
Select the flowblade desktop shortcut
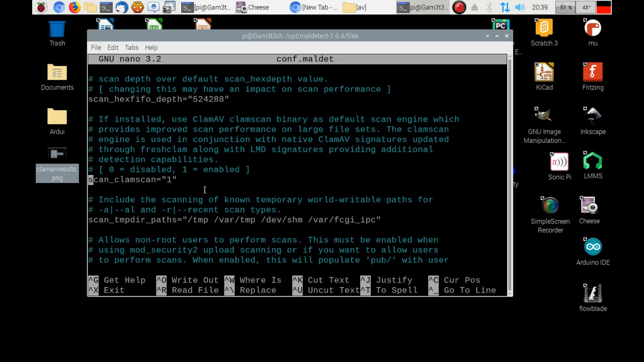pyautogui.click(x=593, y=298)
